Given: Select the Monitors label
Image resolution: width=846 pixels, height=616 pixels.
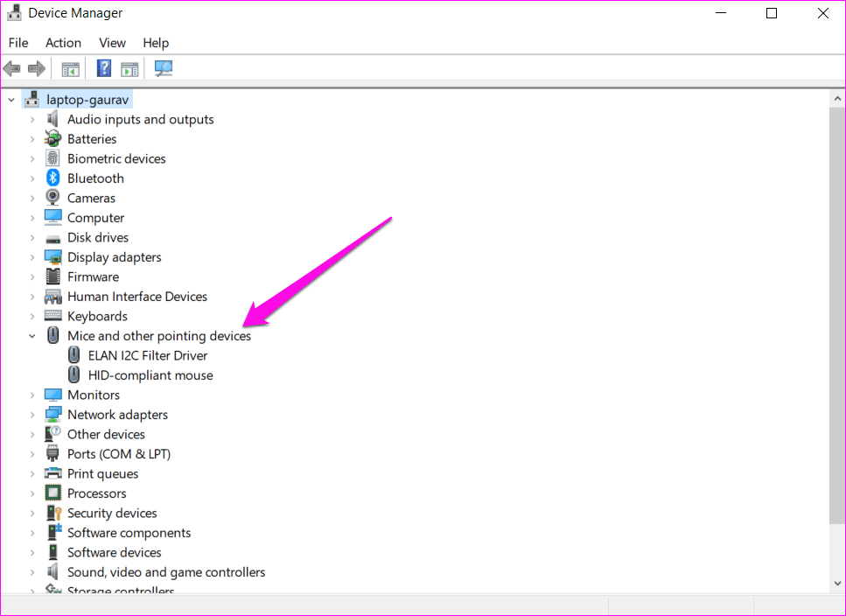Looking at the screenshot, I should coord(94,395).
